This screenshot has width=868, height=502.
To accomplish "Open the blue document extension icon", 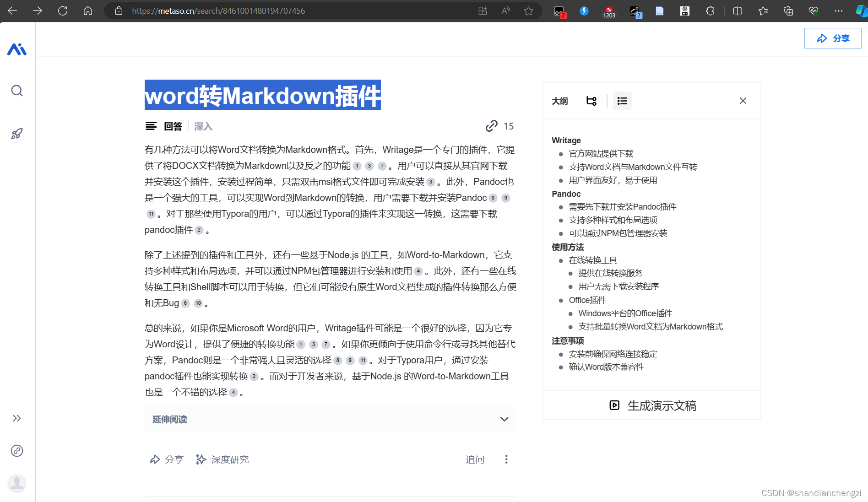I will pyautogui.click(x=660, y=11).
